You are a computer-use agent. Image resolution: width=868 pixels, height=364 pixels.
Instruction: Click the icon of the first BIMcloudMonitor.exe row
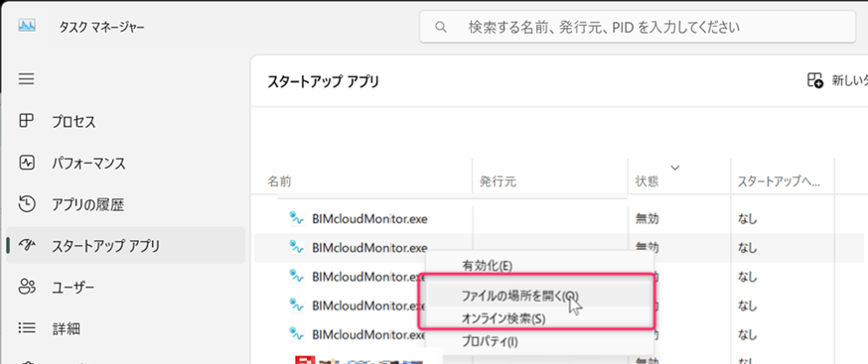[297, 218]
